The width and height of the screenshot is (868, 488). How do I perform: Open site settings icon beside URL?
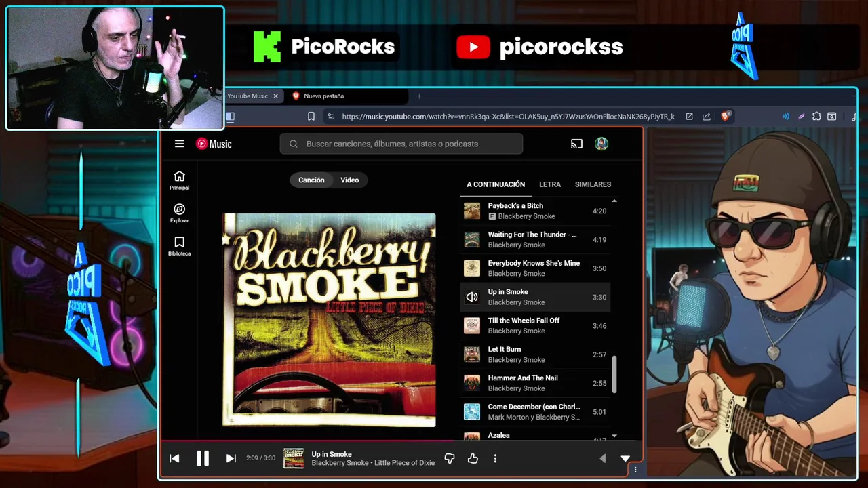(330, 117)
